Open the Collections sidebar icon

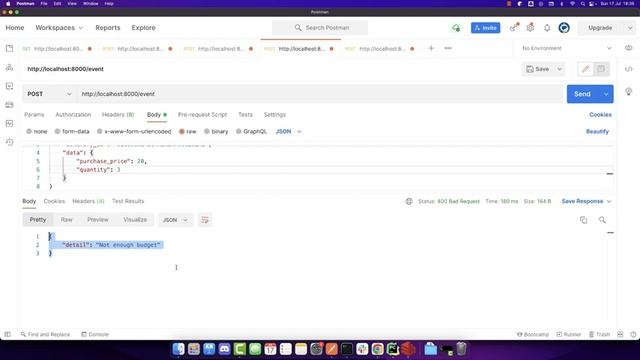pos(9,49)
